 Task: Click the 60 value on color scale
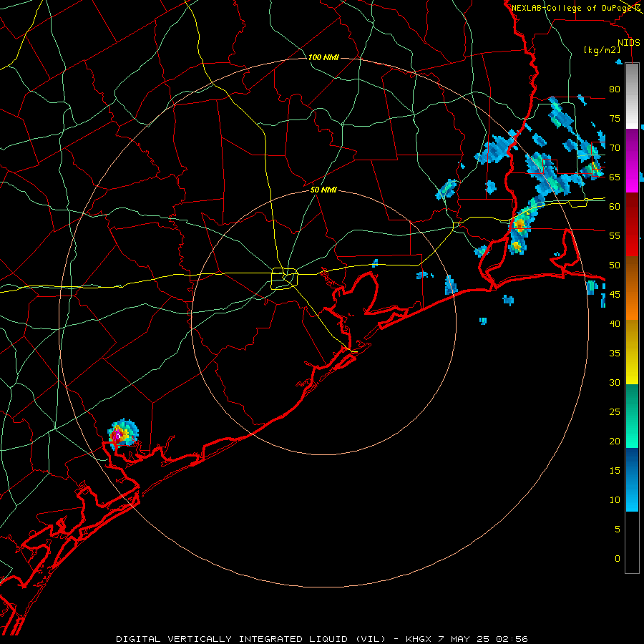click(615, 207)
